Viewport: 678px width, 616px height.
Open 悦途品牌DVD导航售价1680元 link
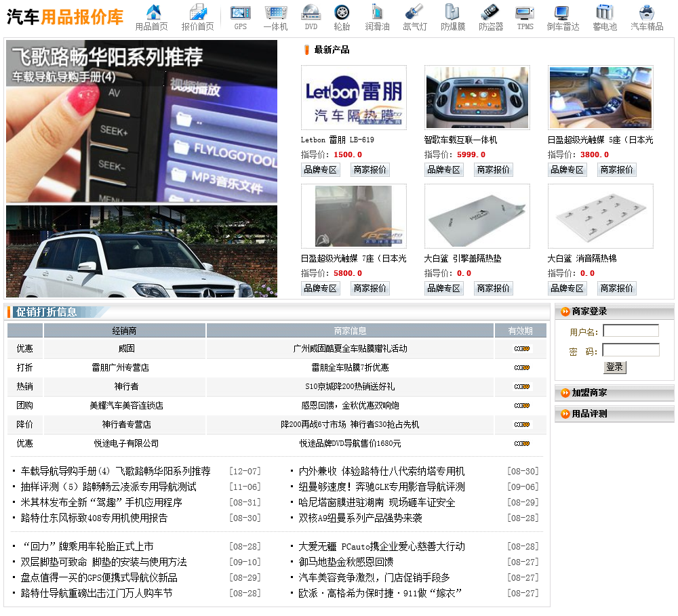(x=351, y=443)
